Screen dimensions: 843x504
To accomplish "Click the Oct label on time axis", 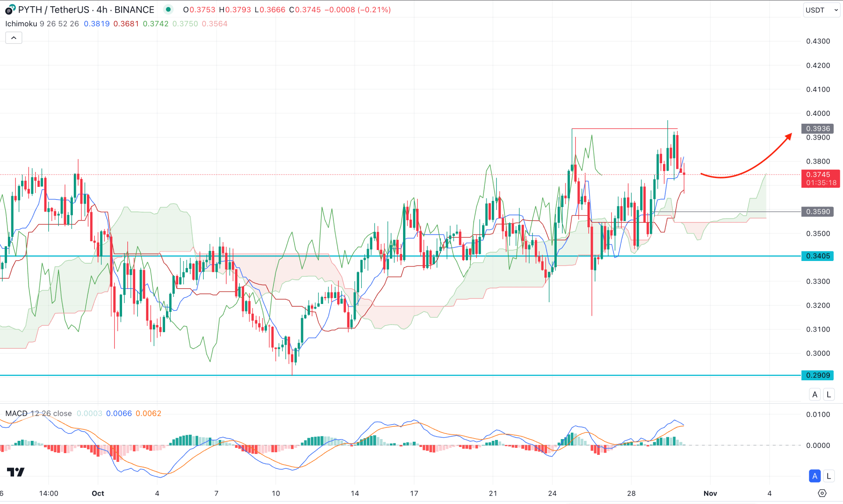I will pyautogui.click(x=98, y=493).
